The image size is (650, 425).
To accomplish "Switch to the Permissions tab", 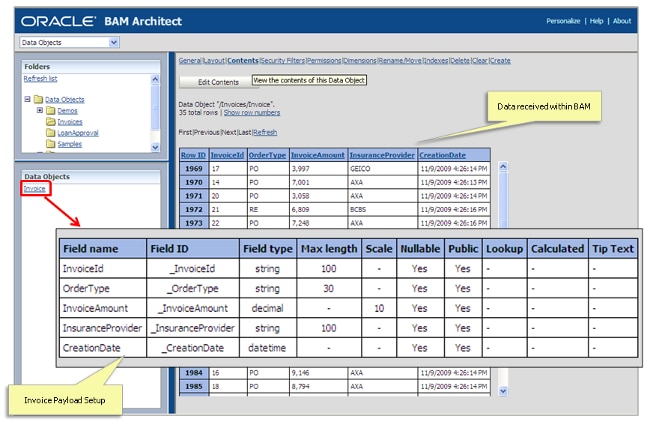I will [324, 61].
